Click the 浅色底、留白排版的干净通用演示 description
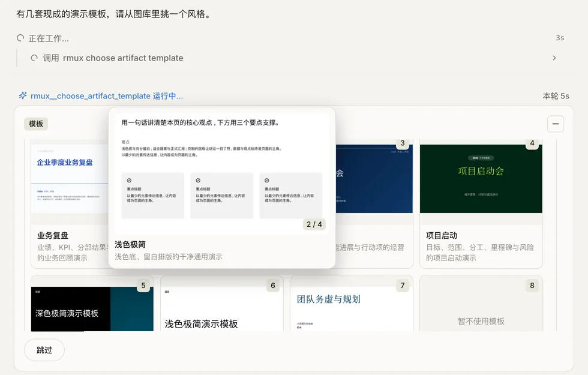This screenshot has width=588, height=375. pyautogui.click(x=169, y=257)
